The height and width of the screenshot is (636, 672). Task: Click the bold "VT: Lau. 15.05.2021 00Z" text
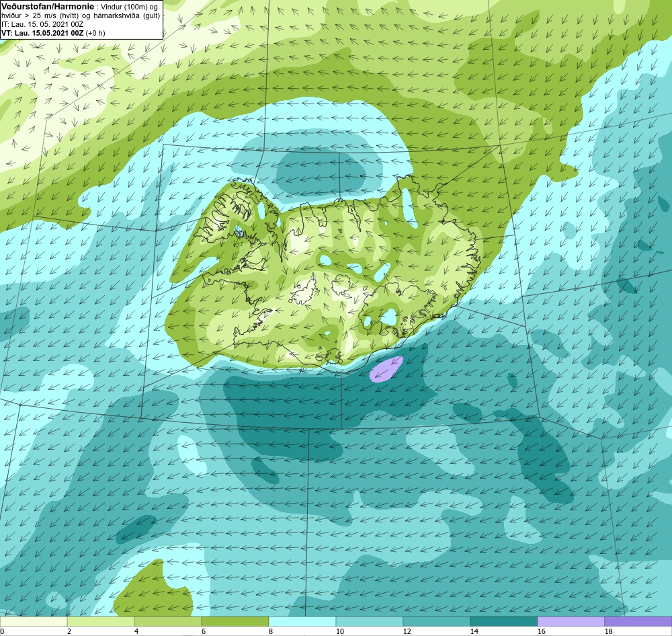tap(42, 33)
